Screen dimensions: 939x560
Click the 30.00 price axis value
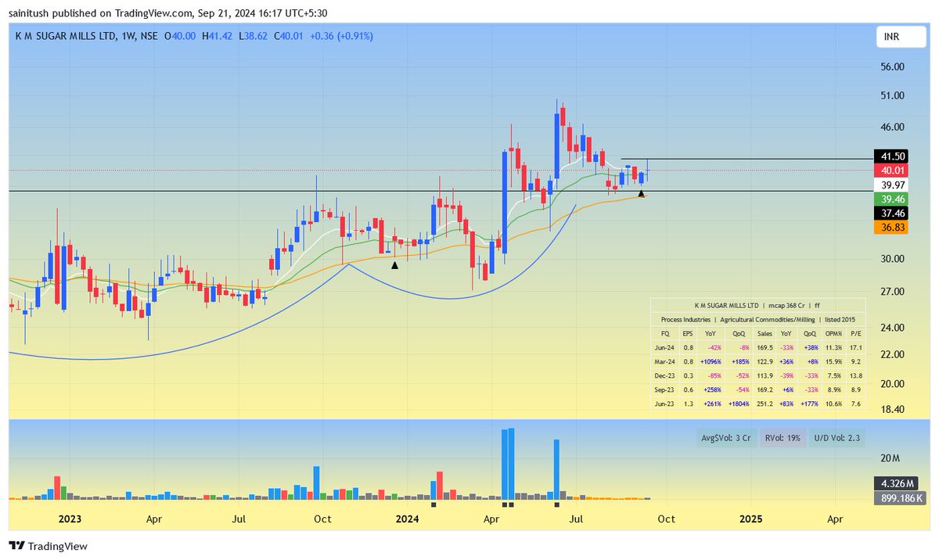point(893,259)
